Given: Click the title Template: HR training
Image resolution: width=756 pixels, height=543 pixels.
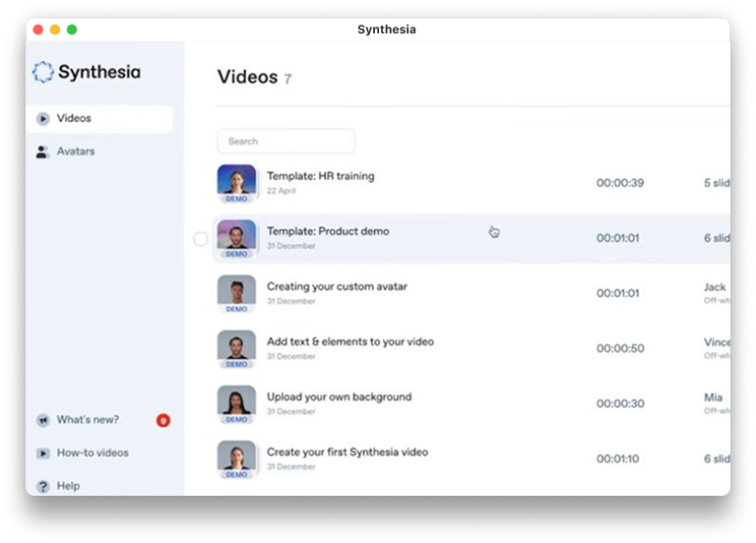Looking at the screenshot, I should pyautogui.click(x=321, y=176).
